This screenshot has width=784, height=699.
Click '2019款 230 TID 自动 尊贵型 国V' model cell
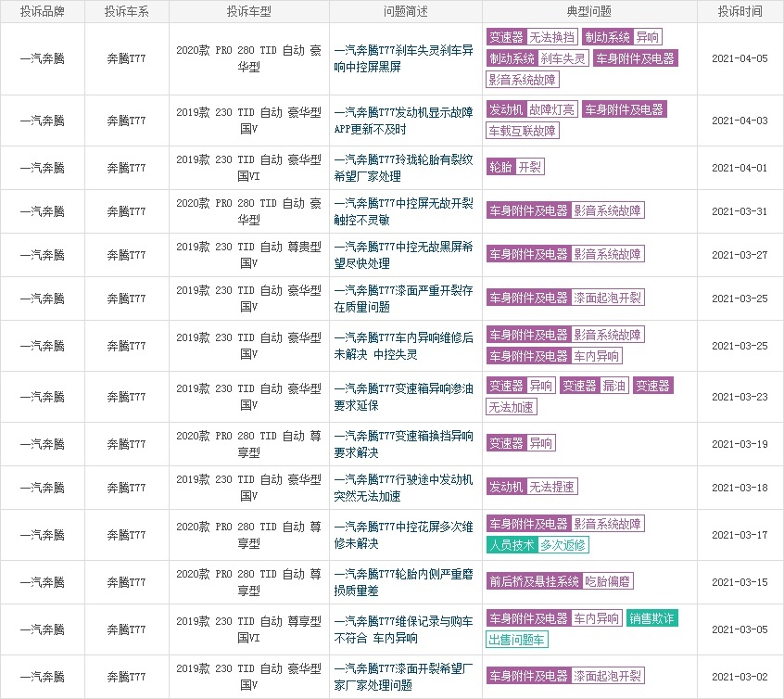point(249,255)
